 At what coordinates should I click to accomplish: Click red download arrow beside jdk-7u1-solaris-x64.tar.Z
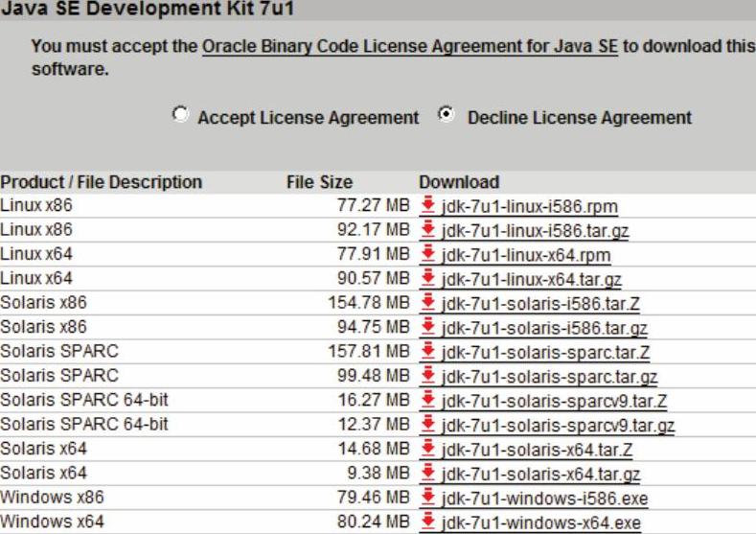427,448
